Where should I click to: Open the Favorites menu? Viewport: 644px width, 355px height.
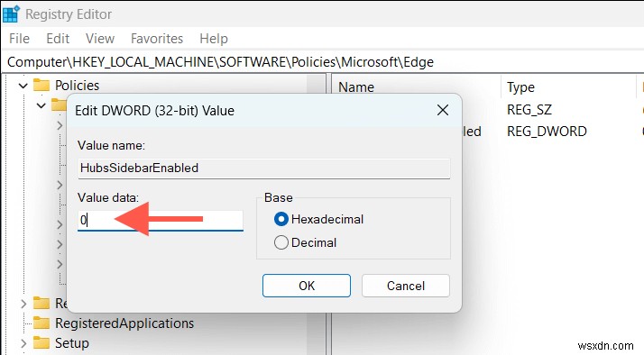pos(157,39)
